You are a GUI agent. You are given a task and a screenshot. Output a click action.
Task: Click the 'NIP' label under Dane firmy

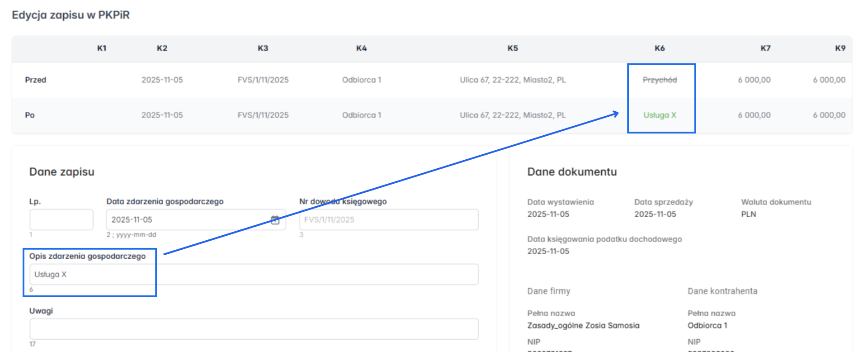coord(534,342)
